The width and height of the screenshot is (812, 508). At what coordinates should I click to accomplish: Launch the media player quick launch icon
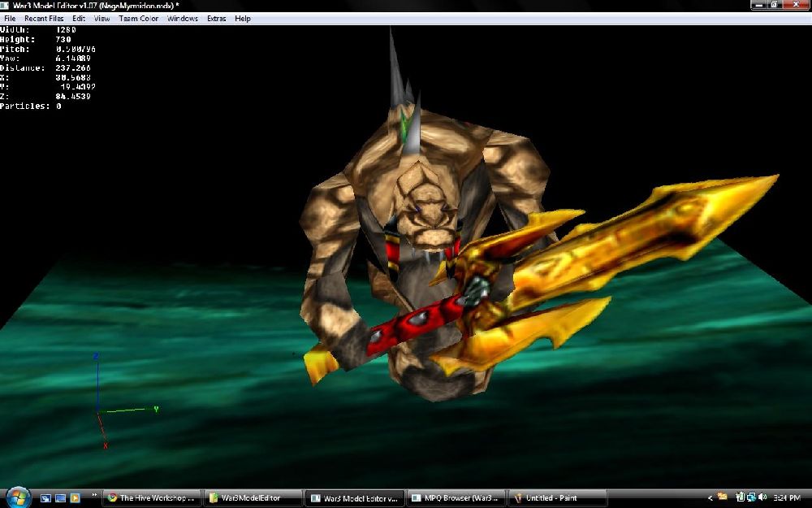point(75,498)
